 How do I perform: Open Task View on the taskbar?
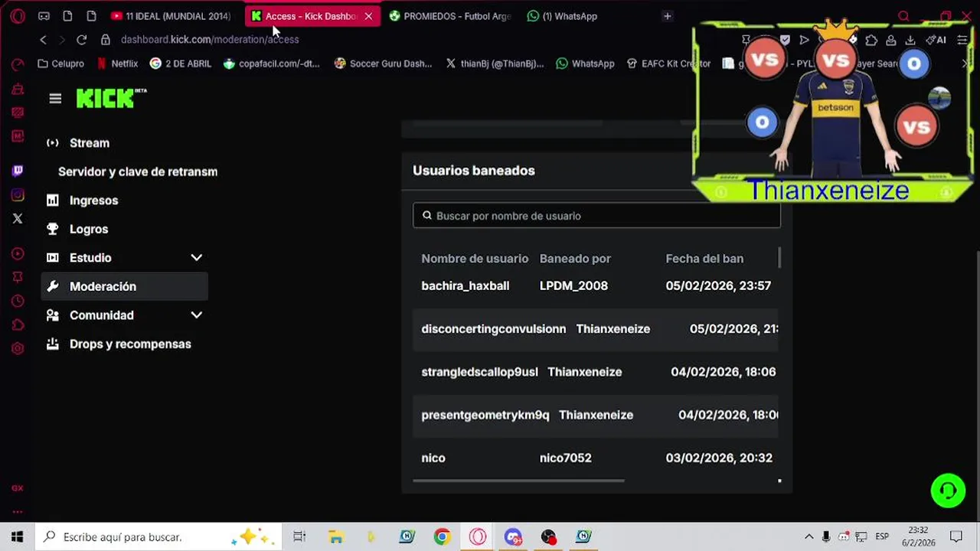[x=299, y=536]
